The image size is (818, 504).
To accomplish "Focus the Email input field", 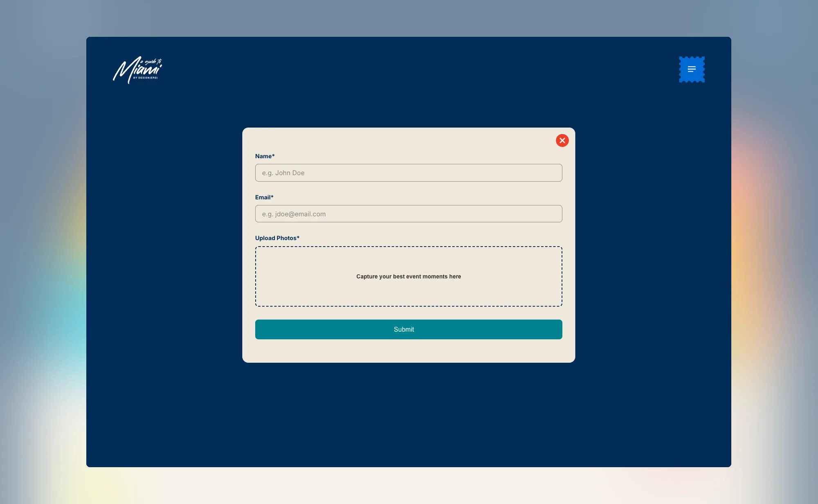I will coord(409,214).
